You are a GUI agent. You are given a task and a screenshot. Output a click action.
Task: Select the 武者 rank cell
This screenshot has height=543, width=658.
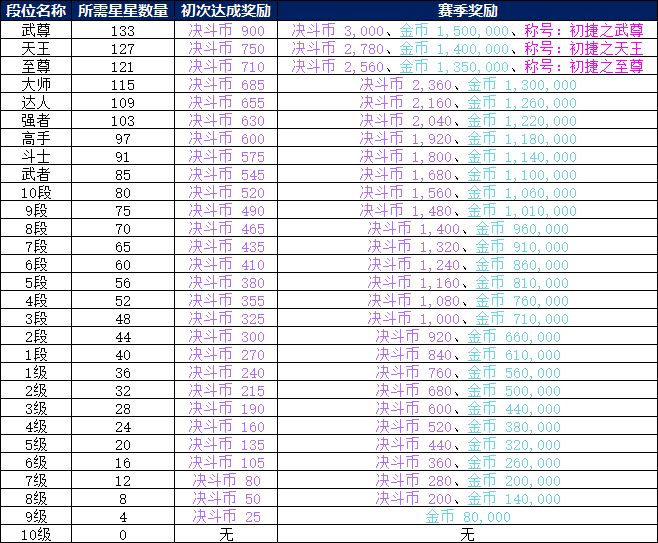coord(36,175)
